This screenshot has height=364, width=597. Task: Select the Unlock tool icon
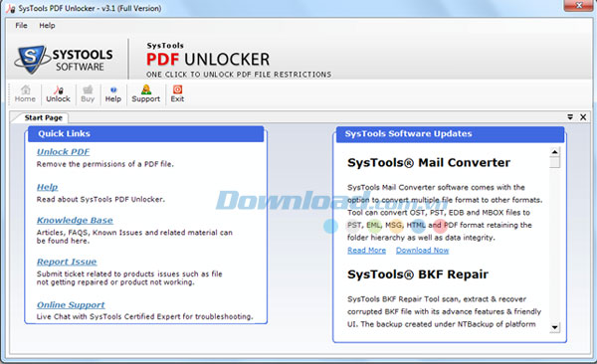(59, 93)
